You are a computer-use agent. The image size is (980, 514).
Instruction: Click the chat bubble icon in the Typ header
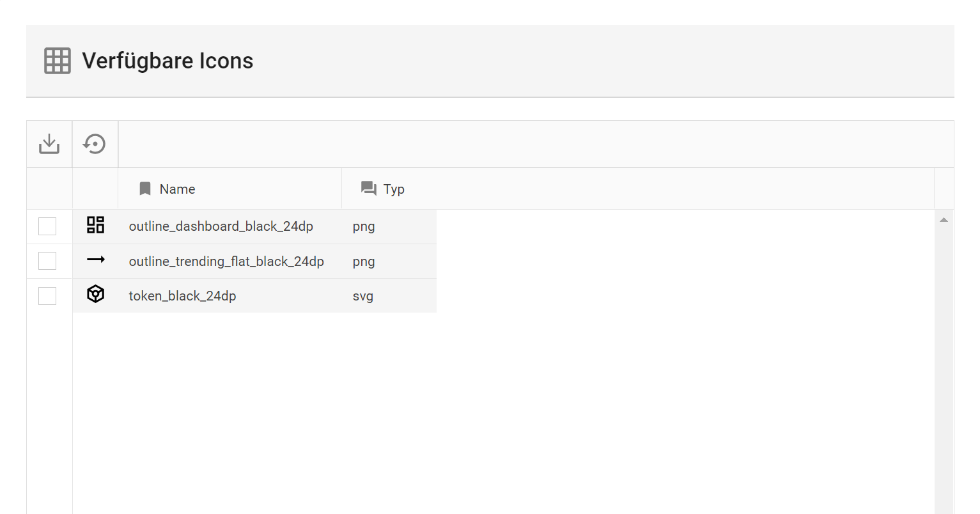click(368, 188)
